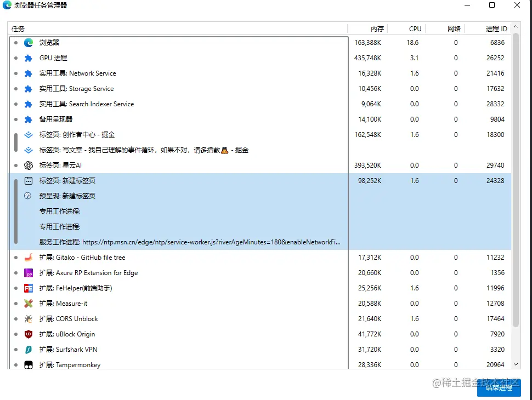Click the AI logo icon beside 星云AI
This screenshot has height=400, width=532.
(x=29, y=165)
